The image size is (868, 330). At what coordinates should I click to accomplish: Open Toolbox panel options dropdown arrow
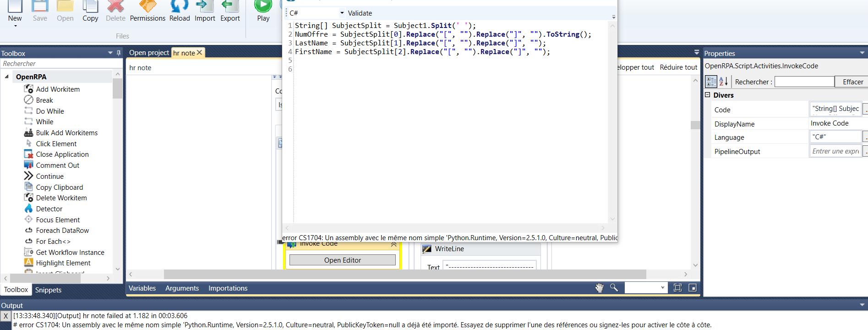click(x=110, y=53)
